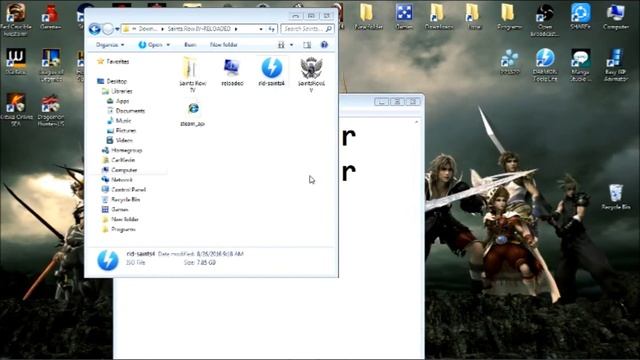This screenshot has width=640, height=360.
Task: Click the background window's scroll up arrow
Action: point(416,122)
